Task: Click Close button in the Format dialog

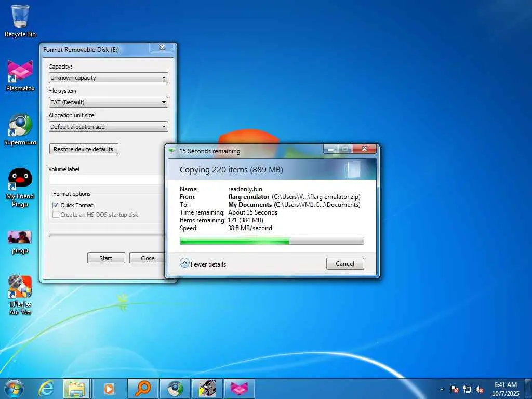Action: pos(147,258)
